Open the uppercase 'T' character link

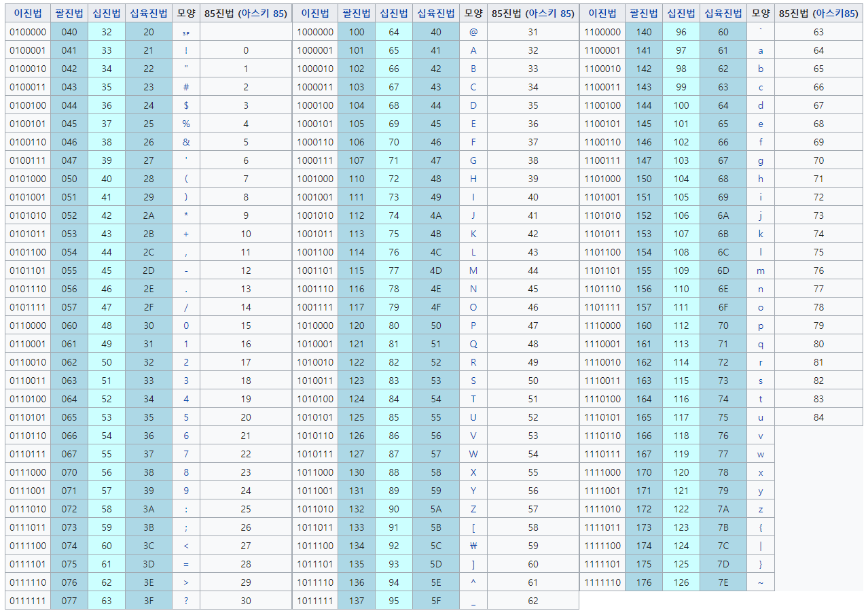pos(473,399)
